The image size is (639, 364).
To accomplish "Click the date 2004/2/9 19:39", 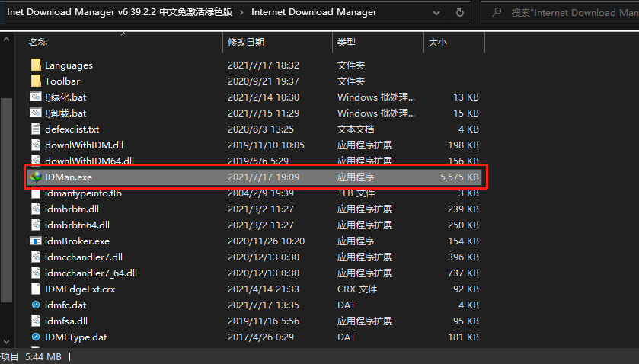I will point(260,193).
